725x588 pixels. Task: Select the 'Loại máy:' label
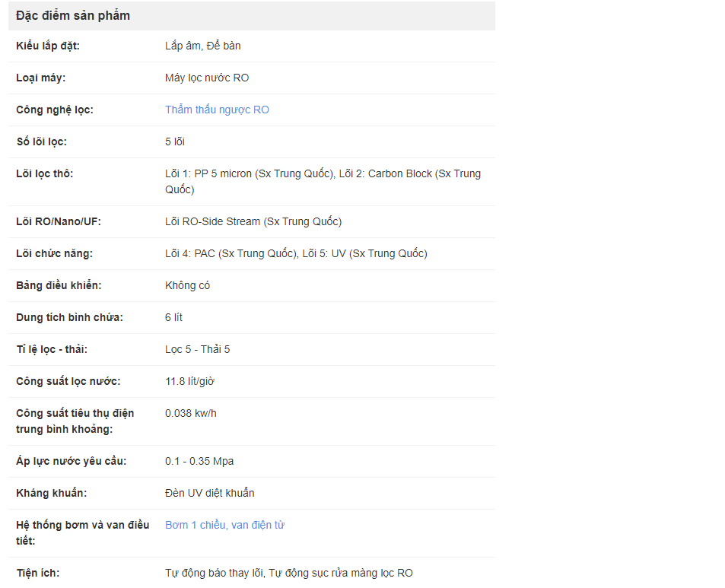click(40, 78)
